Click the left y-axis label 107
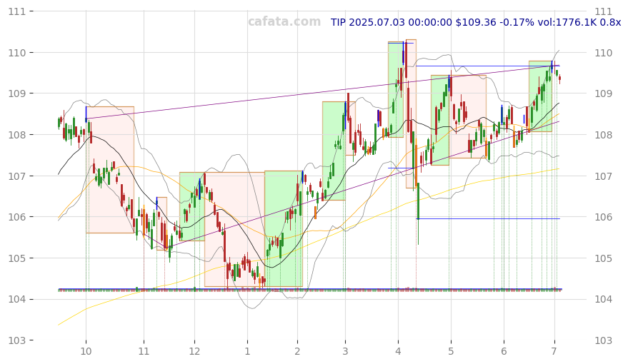Image resolution: width=628 pixels, height=364 pixels. click(17, 176)
